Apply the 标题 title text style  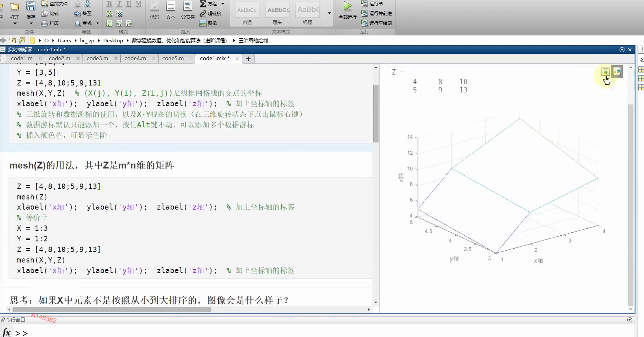tap(307, 13)
